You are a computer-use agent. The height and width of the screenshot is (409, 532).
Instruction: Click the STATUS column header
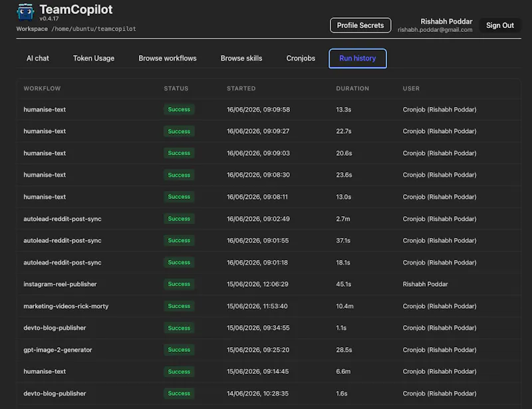(176, 88)
